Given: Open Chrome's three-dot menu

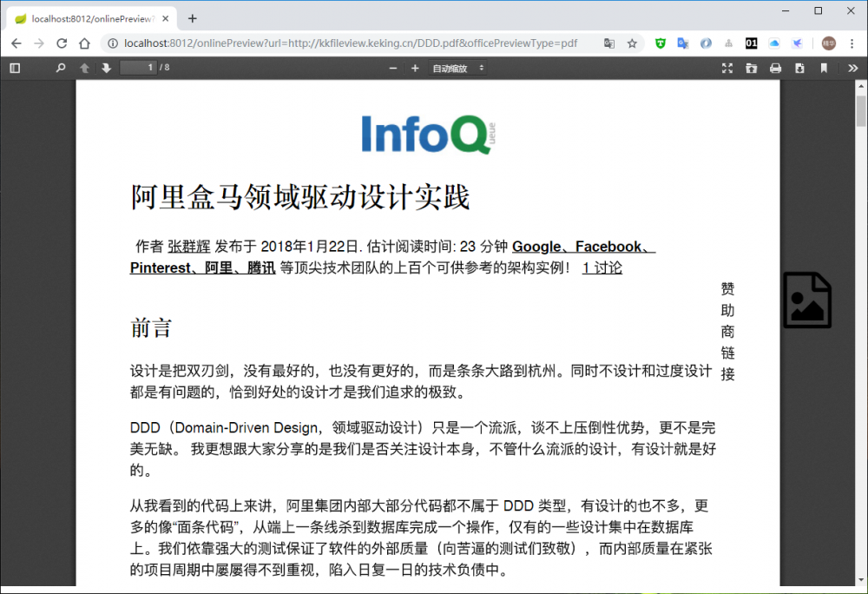Looking at the screenshot, I should (852, 43).
